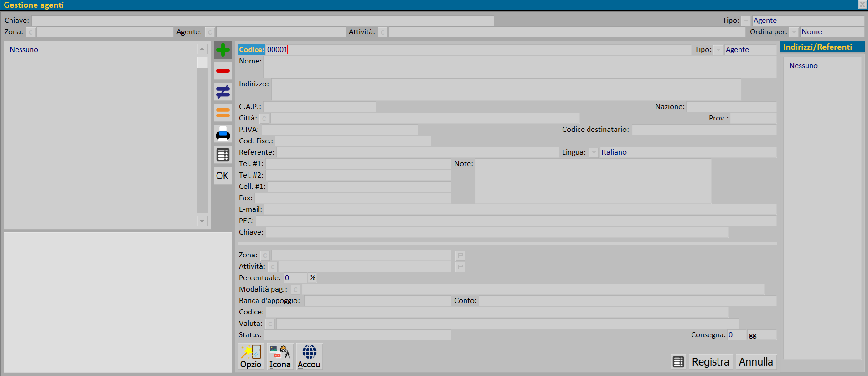Click the green plus add agent icon
868x376 pixels.
pos(222,50)
